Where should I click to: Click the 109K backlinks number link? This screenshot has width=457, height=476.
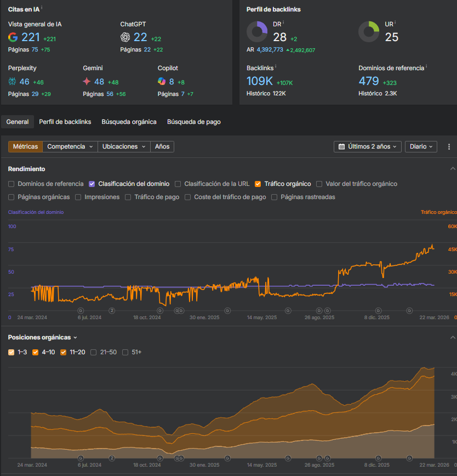(260, 81)
